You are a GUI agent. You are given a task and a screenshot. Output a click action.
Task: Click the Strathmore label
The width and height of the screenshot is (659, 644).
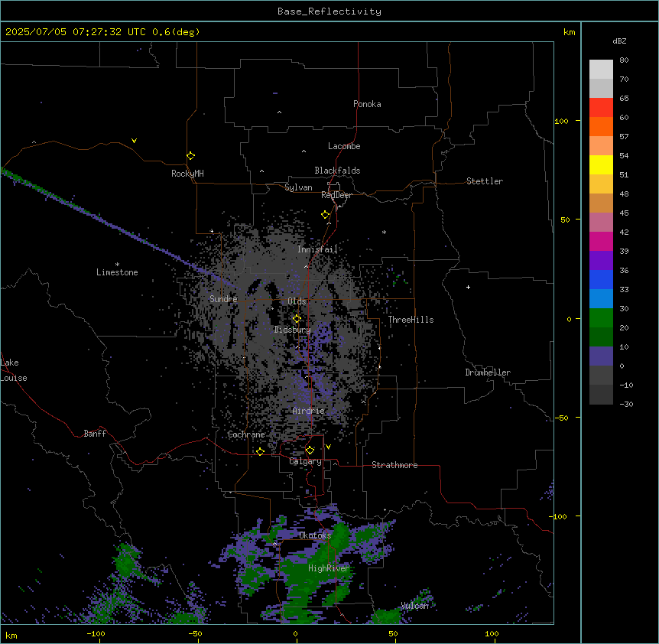(x=394, y=465)
